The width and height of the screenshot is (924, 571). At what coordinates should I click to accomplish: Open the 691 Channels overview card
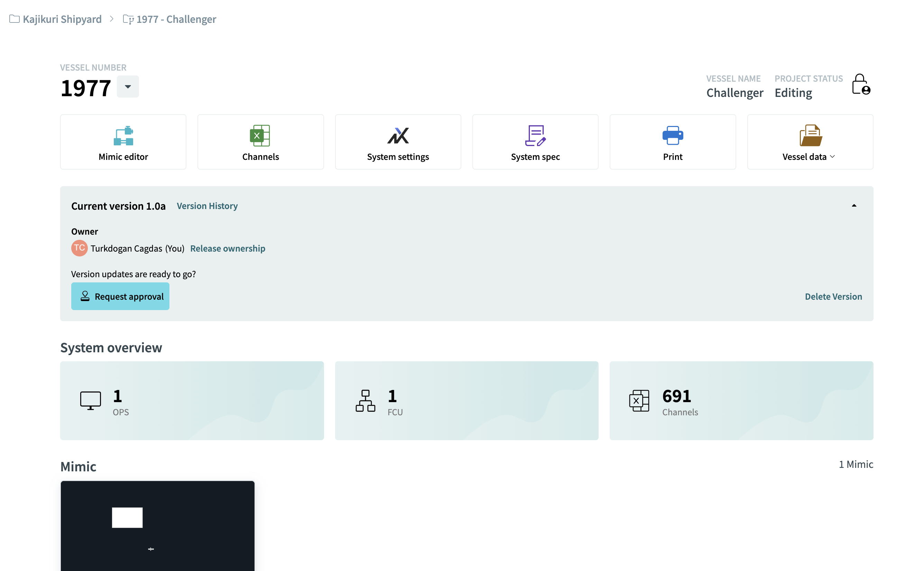pyautogui.click(x=741, y=400)
